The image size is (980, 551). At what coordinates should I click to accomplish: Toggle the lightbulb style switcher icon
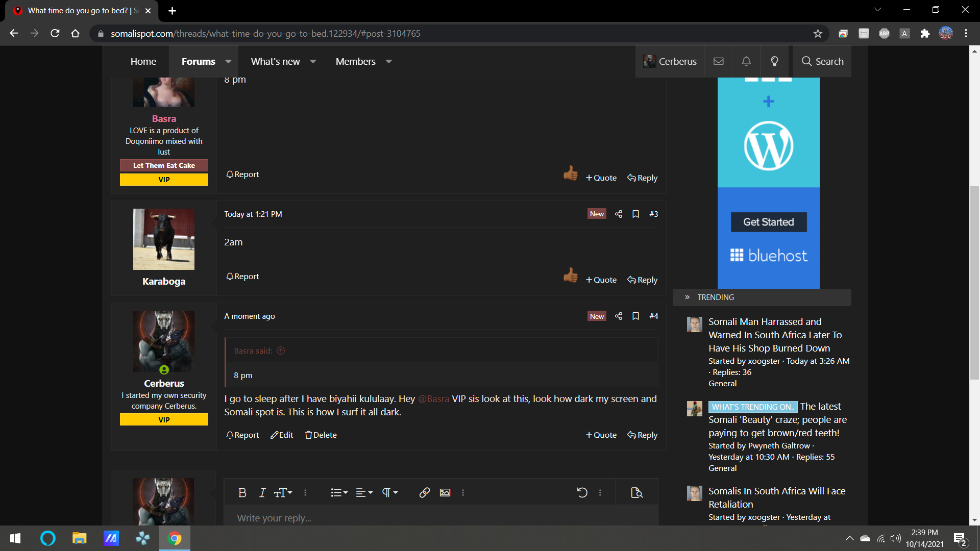[774, 61]
